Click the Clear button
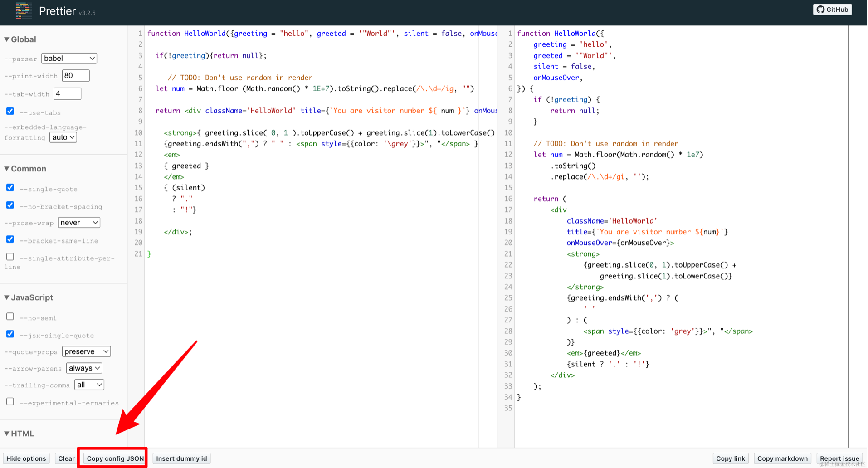 pyautogui.click(x=66, y=458)
